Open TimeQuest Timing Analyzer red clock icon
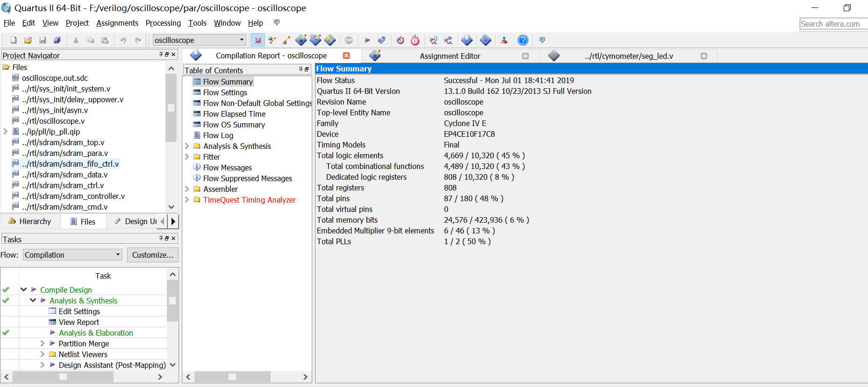The width and height of the screenshot is (868, 387). coord(401,40)
